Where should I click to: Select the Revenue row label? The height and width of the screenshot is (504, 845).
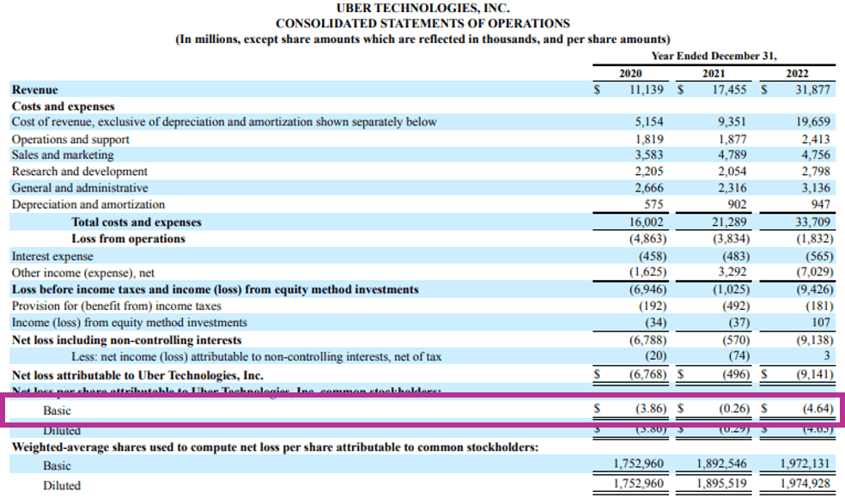pos(35,90)
